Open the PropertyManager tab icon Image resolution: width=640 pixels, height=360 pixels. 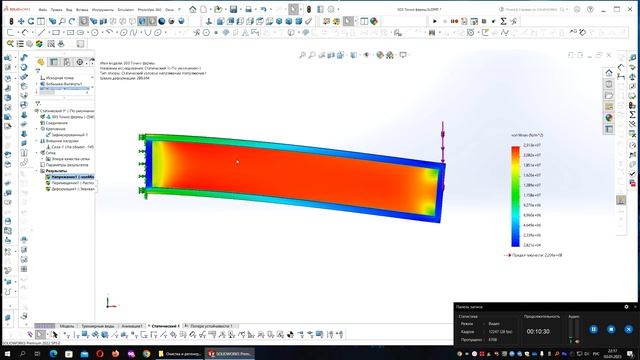[x=54, y=62]
